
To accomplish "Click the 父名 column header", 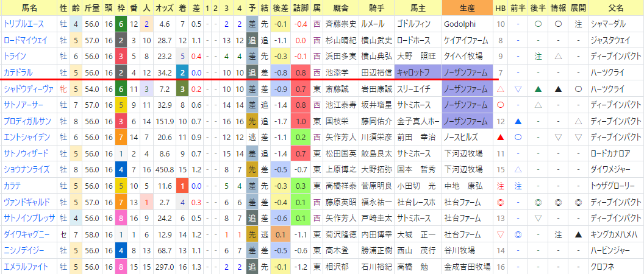I will [x=616, y=8].
